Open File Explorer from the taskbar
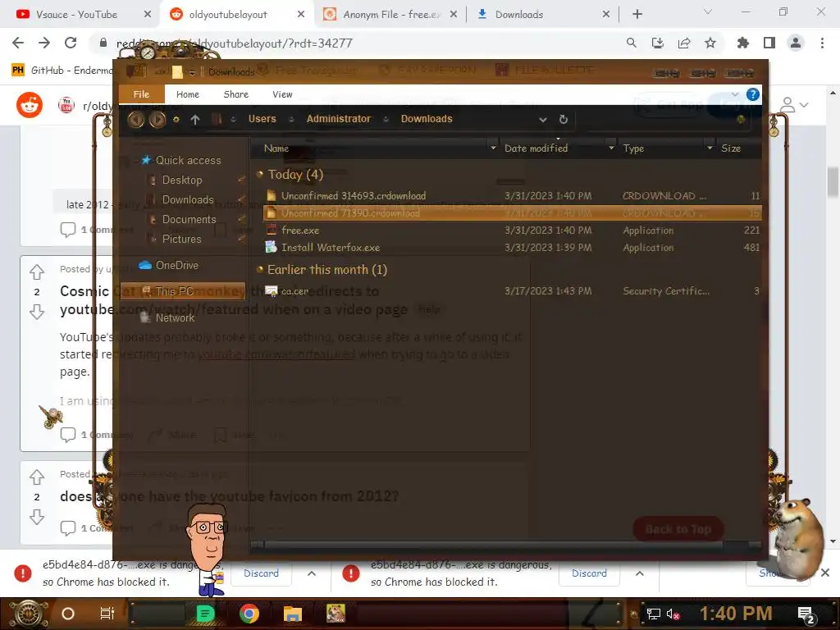Screen dimensions: 840x630 pos(293,614)
